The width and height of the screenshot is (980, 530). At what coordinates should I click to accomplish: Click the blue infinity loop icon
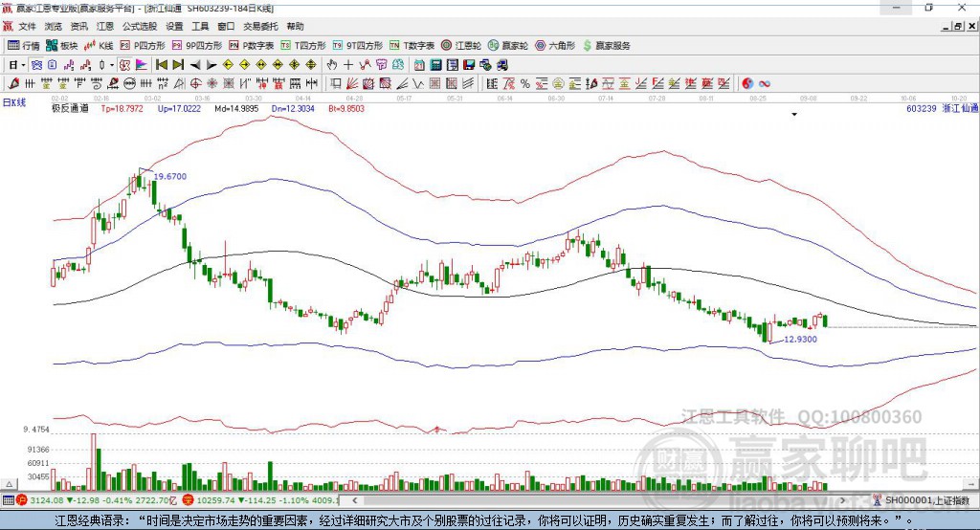[x=765, y=84]
